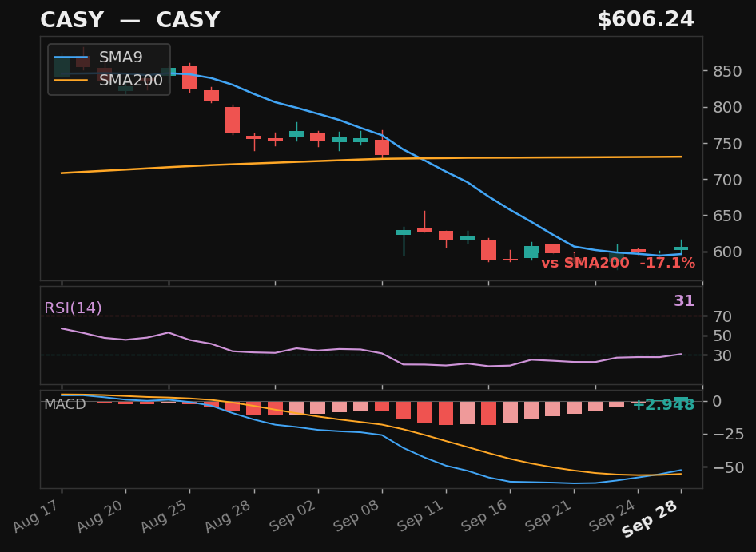Viewport: 756px width, 552px height.
Task: Click the Sep 08 date label
Action: [x=358, y=515]
